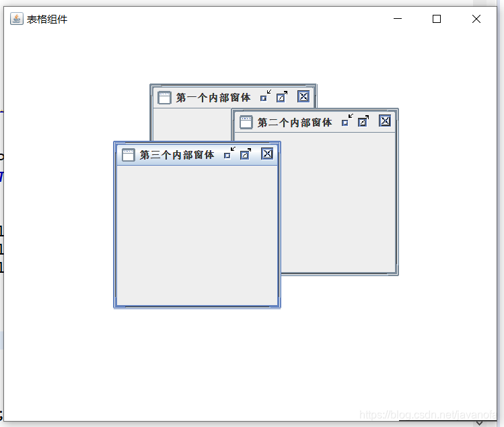504x427 pixels.
Task: Maximize the 第二个内部窗体 internal frame
Action: tap(363, 121)
